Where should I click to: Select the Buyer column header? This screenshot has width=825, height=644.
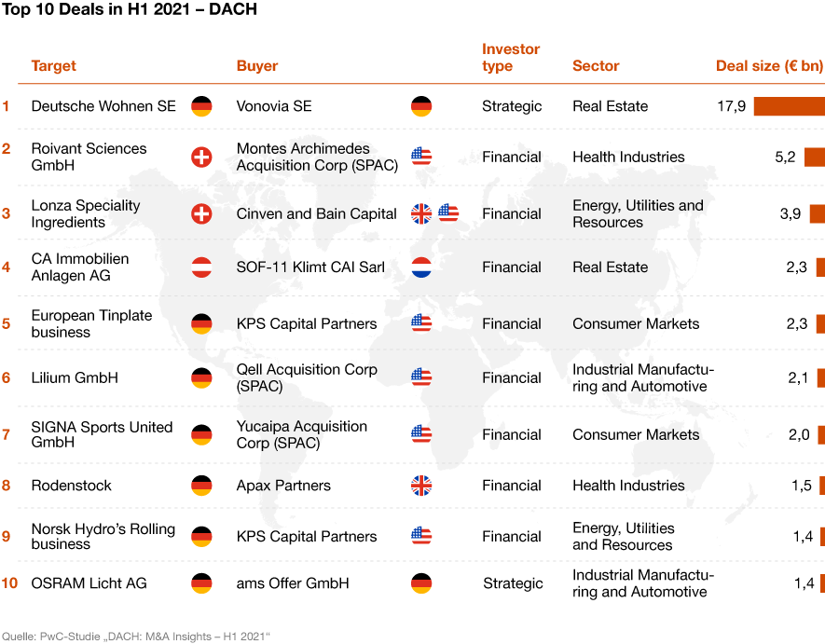coord(256,66)
